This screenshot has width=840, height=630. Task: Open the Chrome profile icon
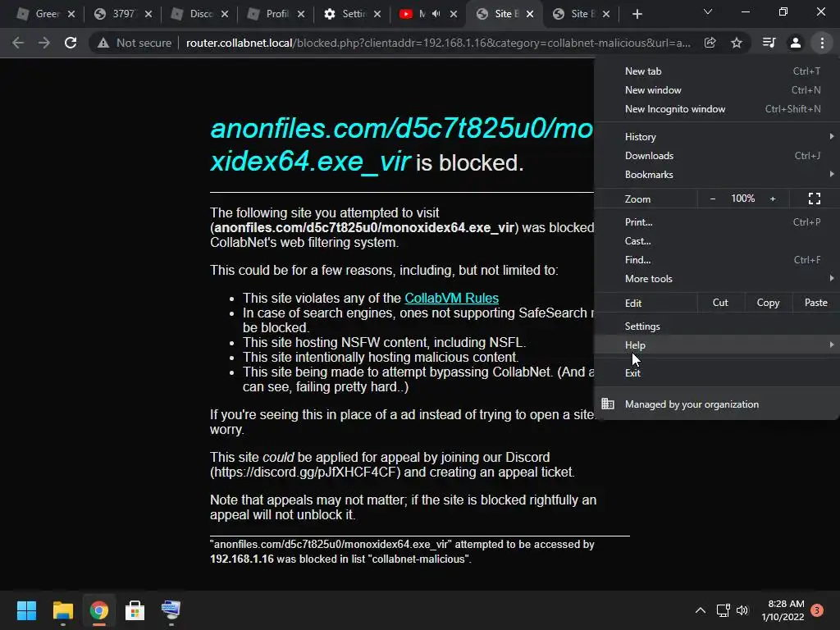[x=796, y=43]
